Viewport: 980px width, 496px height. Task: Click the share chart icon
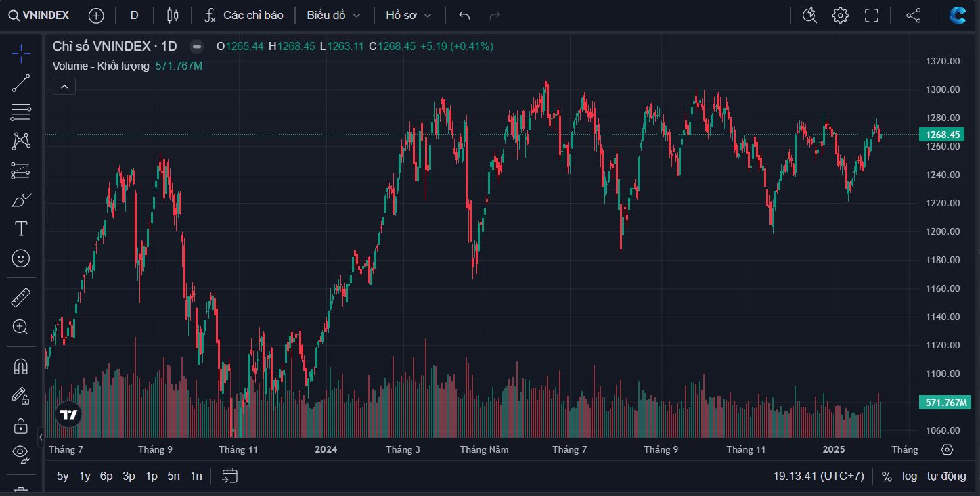point(913,15)
